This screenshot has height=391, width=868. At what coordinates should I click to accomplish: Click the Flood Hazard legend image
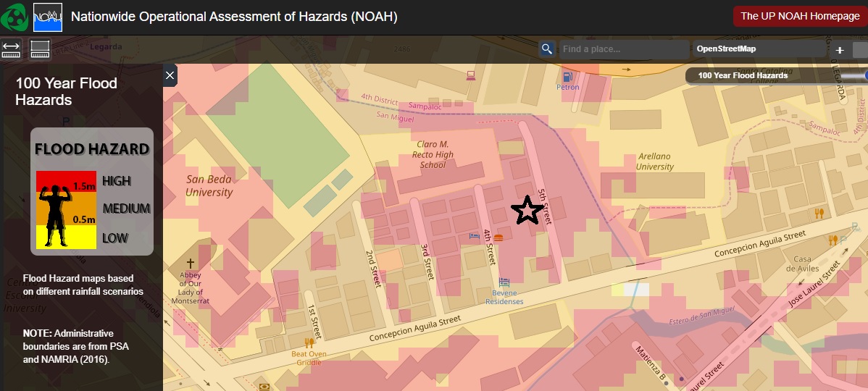click(x=92, y=191)
